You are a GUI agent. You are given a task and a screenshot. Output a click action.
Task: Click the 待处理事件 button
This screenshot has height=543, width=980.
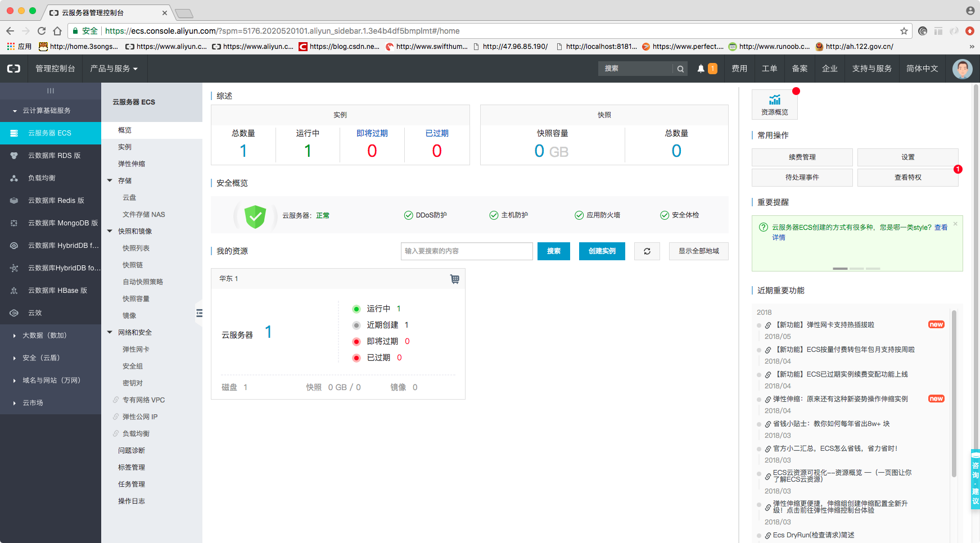(802, 178)
